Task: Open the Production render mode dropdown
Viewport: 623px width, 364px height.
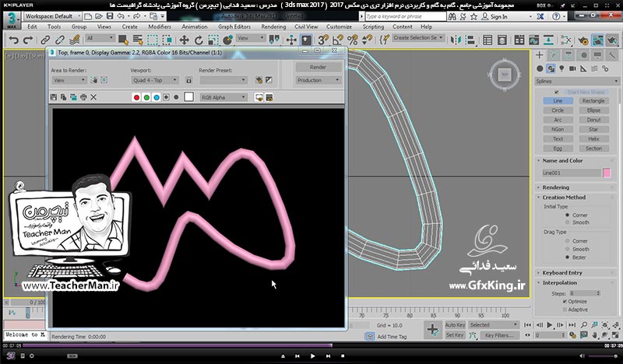Action: tap(319, 80)
